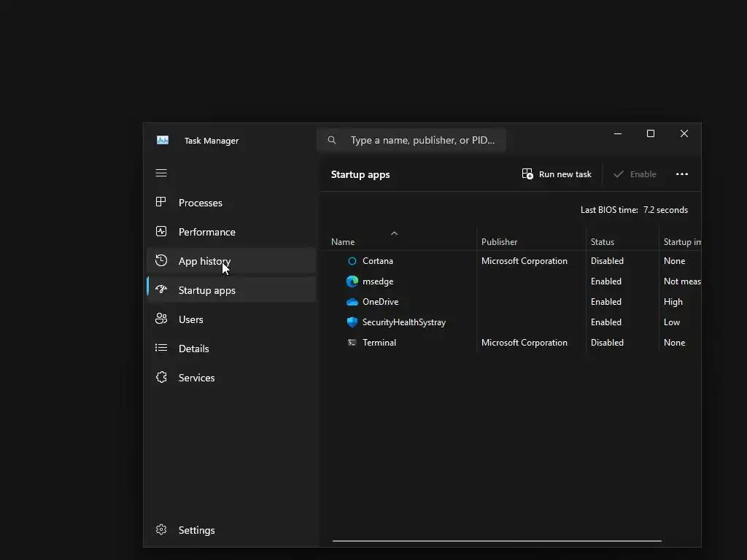Select the Cortana startup entry
Image resolution: width=747 pixels, height=560 pixels.
(378, 261)
